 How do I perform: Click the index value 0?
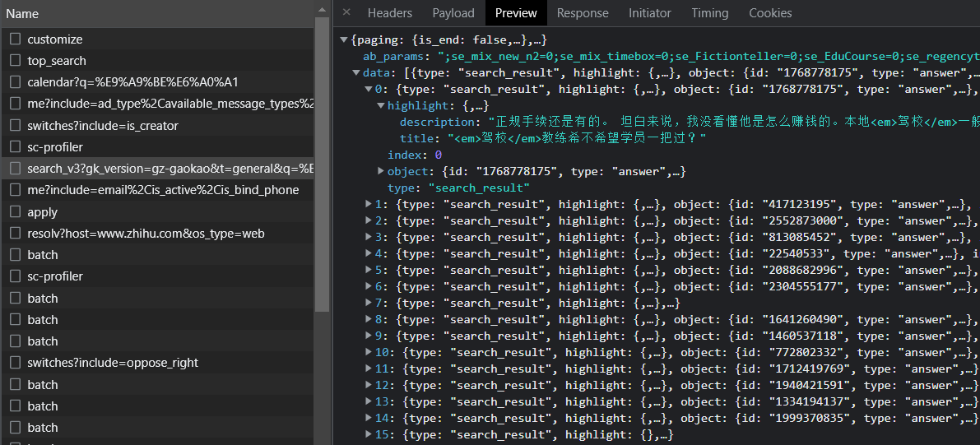[x=438, y=155]
